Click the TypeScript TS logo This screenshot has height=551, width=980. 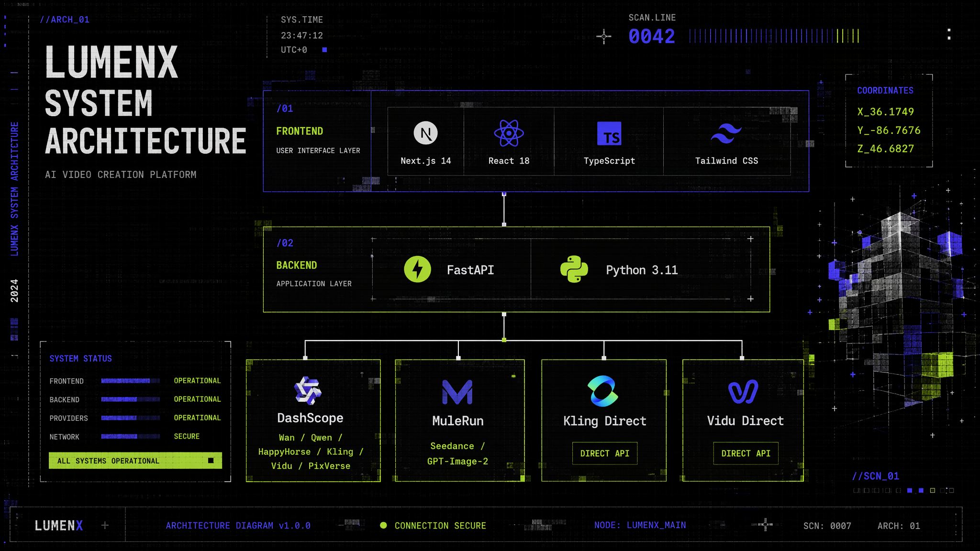click(x=609, y=133)
